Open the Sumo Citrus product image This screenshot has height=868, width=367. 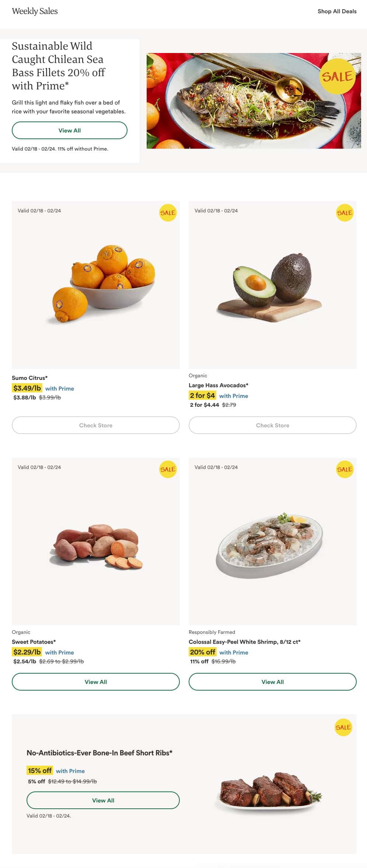(x=104, y=284)
